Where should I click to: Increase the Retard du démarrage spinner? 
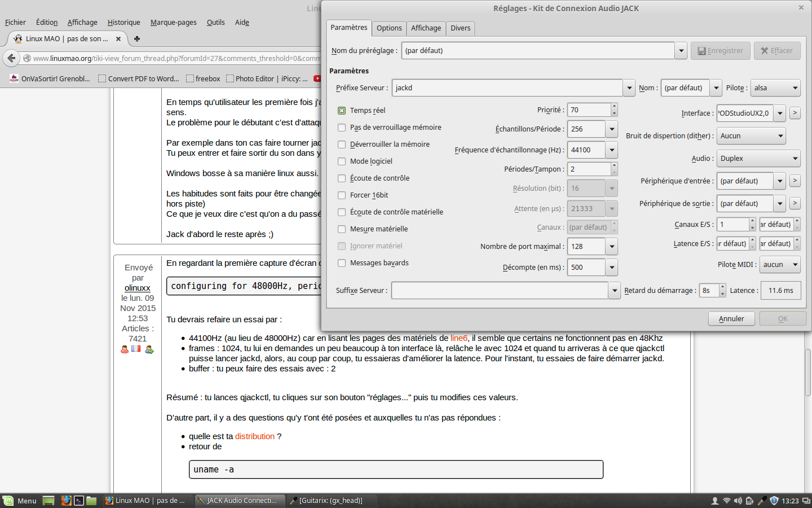click(x=723, y=287)
